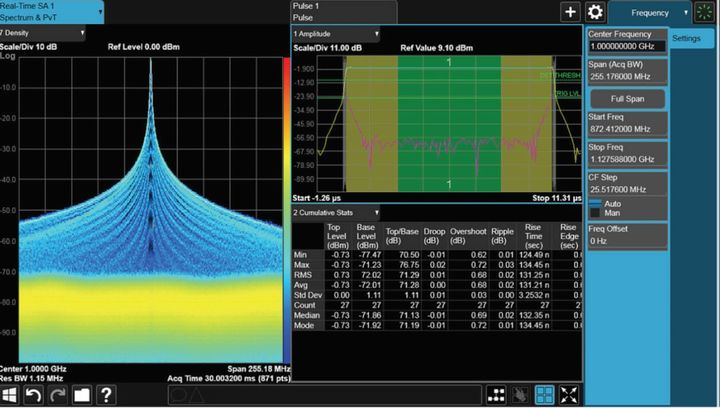Click the redo arrow icon
Viewport: 720px width, 408px height.
click(56, 395)
